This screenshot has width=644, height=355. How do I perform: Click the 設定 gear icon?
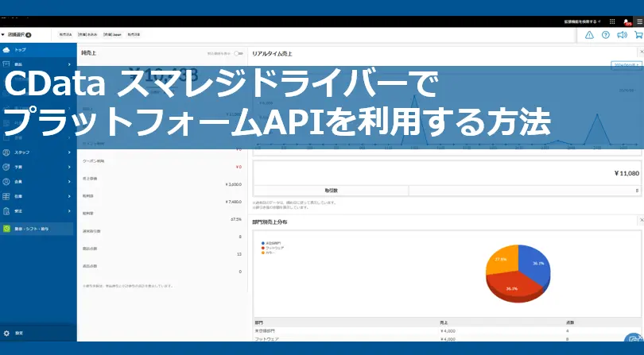(6, 334)
